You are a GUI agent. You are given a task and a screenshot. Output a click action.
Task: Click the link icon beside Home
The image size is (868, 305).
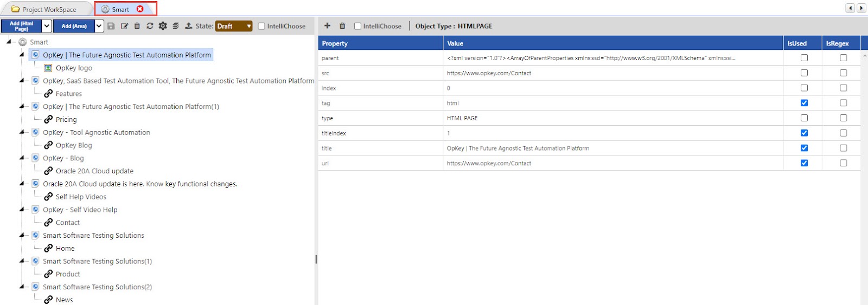(x=48, y=248)
